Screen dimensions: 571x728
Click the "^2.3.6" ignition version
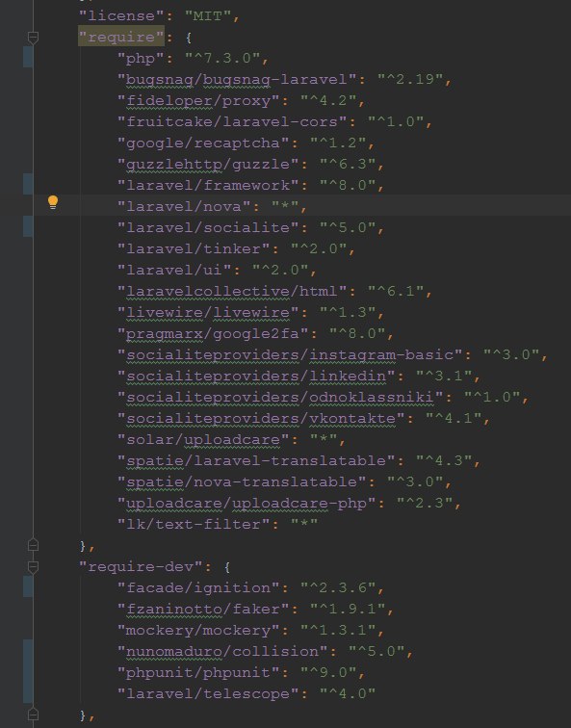[338, 587]
